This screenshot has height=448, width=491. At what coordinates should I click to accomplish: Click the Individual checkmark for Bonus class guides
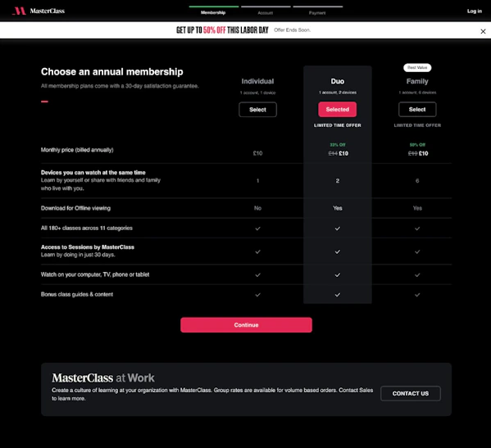[x=257, y=295]
